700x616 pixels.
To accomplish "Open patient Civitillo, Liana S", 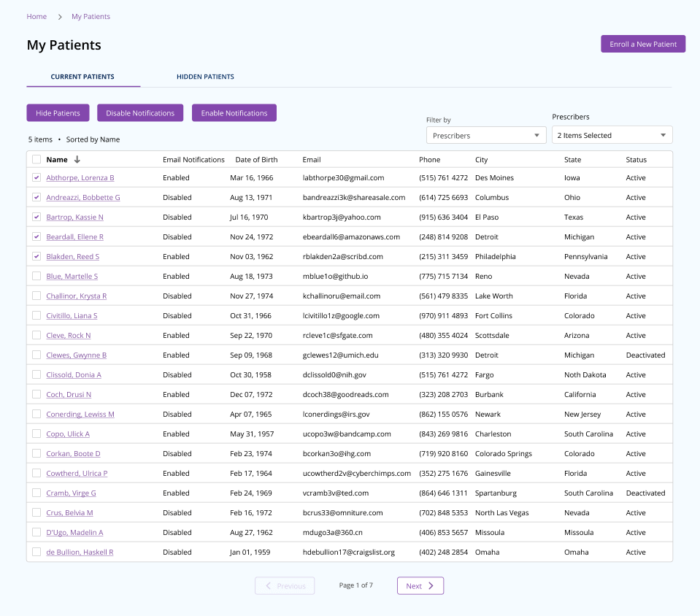I will click(72, 315).
